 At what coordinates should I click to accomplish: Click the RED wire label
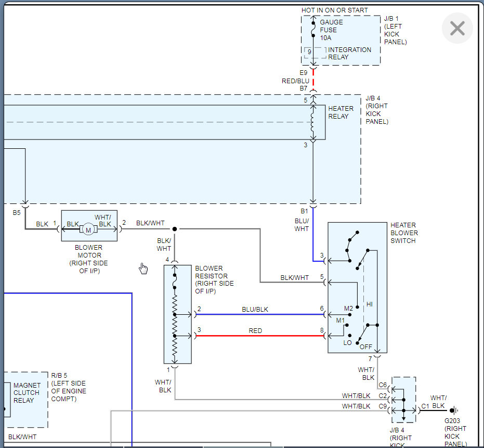tap(255, 330)
